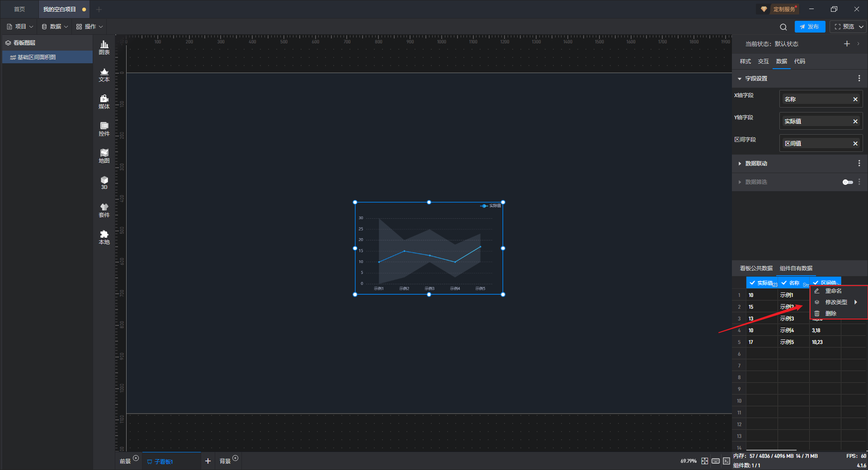This screenshot has height=470, width=868.
Task: Open the 媒体 media components panel
Action: [x=104, y=102]
